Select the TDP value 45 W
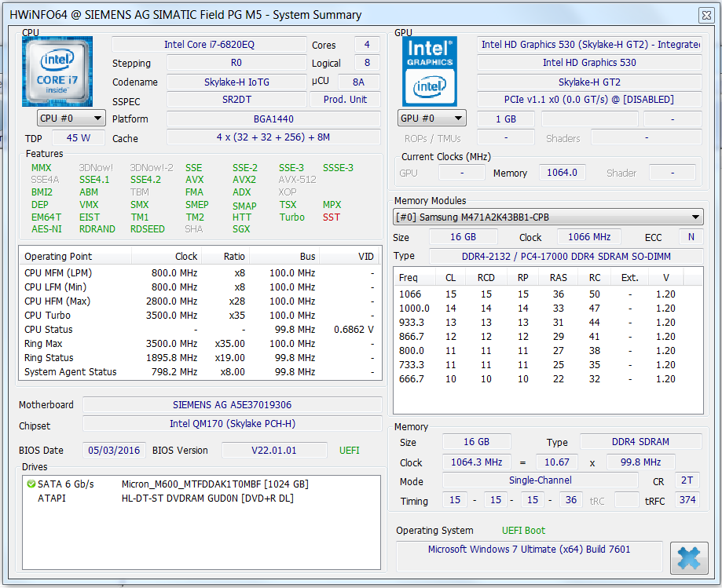Screen dimensions: 722x588 pyautogui.click(x=79, y=137)
